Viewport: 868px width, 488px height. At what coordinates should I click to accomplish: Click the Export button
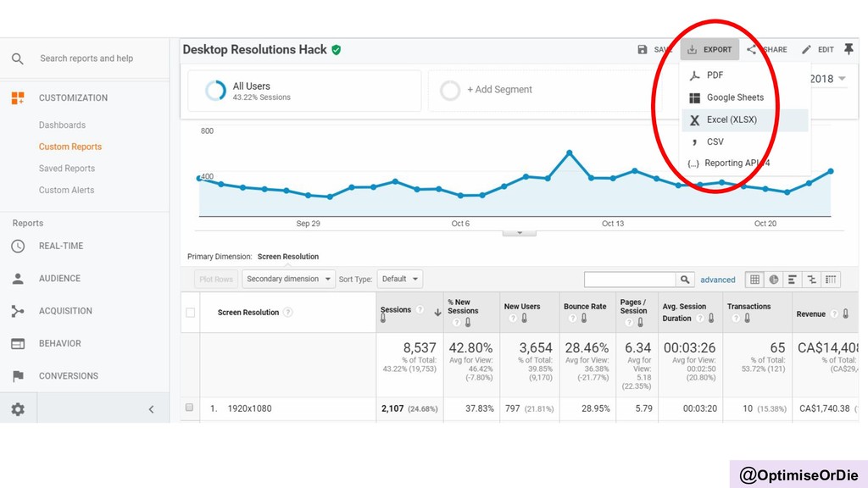coord(709,49)
